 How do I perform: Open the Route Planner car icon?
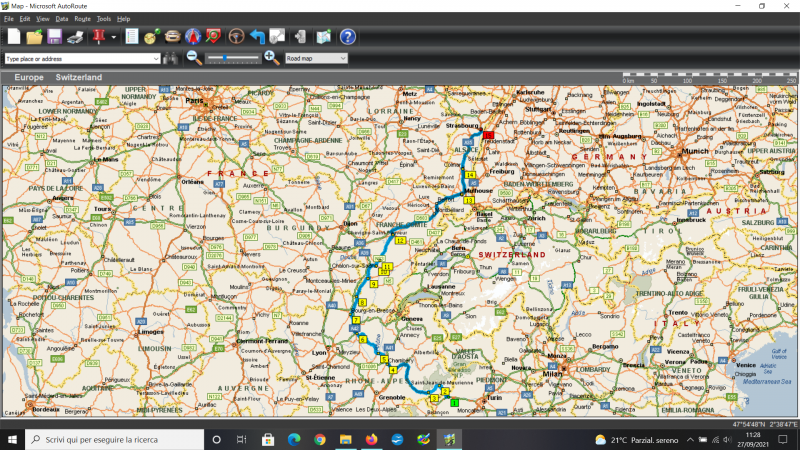[173, 37]
